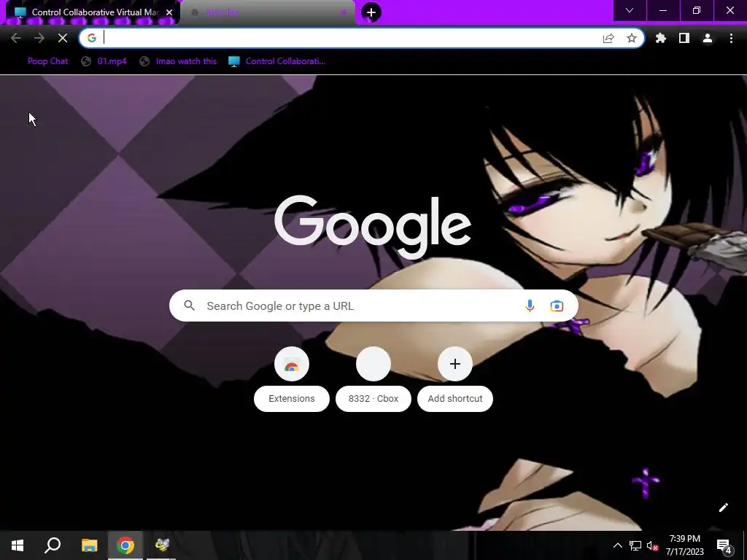This screenshot has width=747, height=560.
Task: Open the Extensions puzzle menu
Action: pyautogui.click(x=661, y=38)
